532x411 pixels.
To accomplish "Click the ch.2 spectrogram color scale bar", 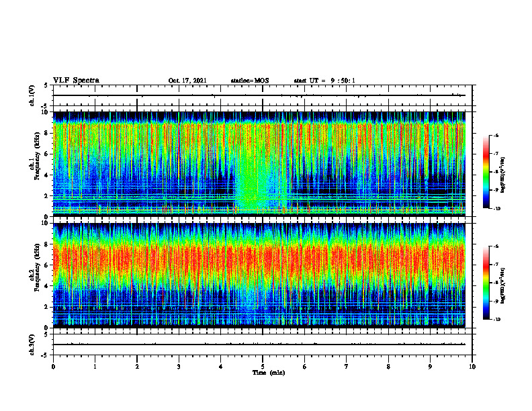I will [x=486, y=283].
